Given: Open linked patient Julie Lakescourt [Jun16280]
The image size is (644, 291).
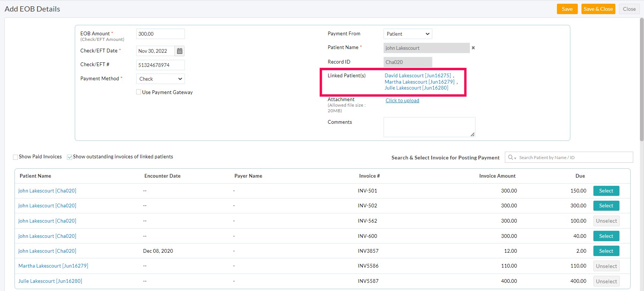Looking at the screenshot, I should 416,88.
